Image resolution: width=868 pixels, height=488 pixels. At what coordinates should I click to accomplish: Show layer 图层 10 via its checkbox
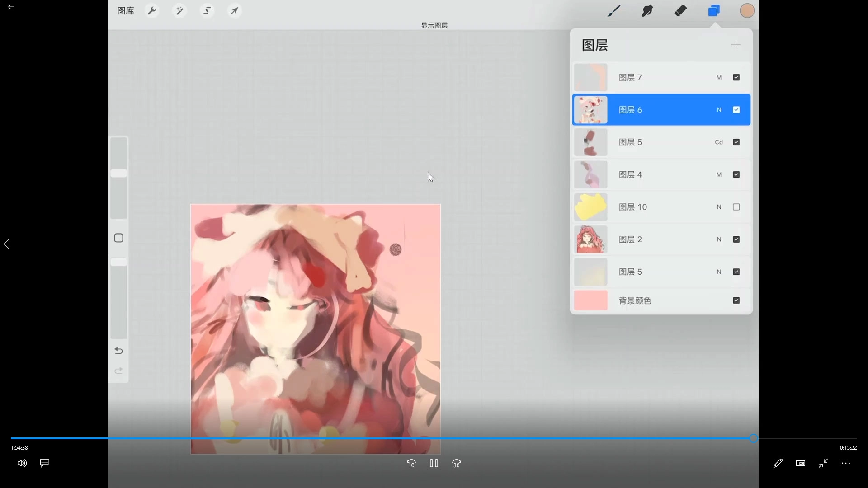[736, 207]
